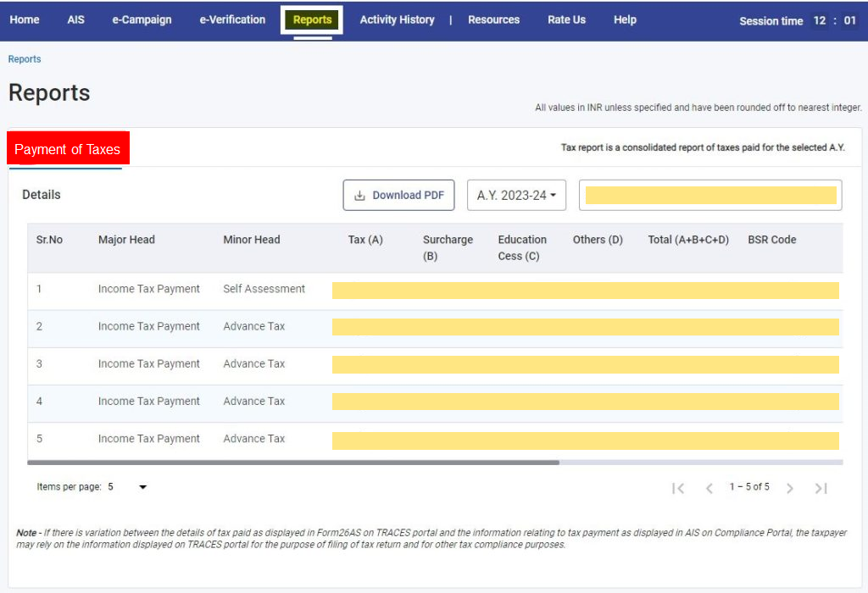Open e-Campaign in the navigation bar
This screenshot has height=593, width=868.
142,19
